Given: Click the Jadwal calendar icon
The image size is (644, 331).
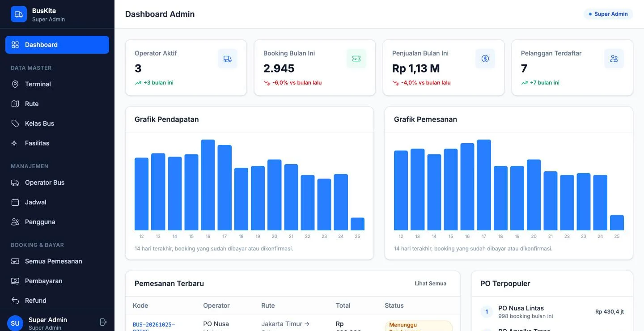Looking at the screenshot, I should (15, 202).
